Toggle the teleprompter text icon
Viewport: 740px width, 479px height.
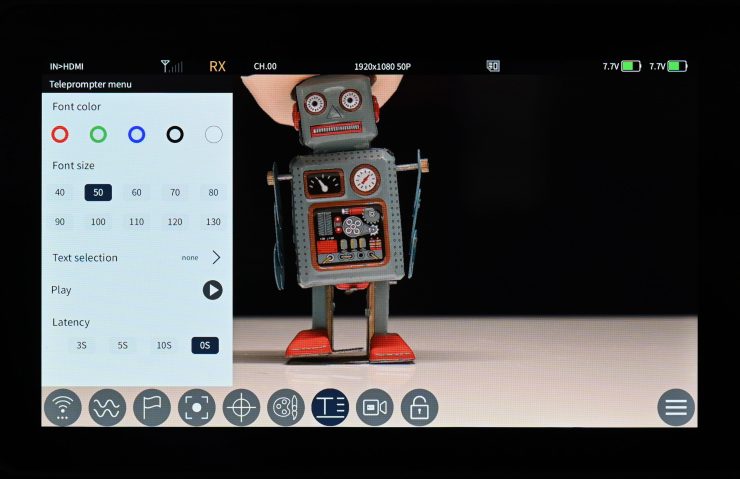pos(330,407)
